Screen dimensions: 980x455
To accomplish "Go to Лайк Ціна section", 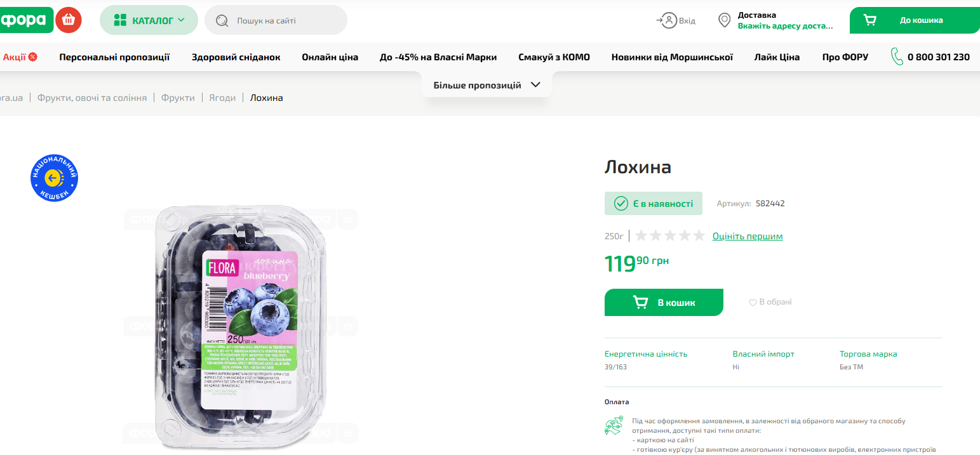I will [777, 57].
